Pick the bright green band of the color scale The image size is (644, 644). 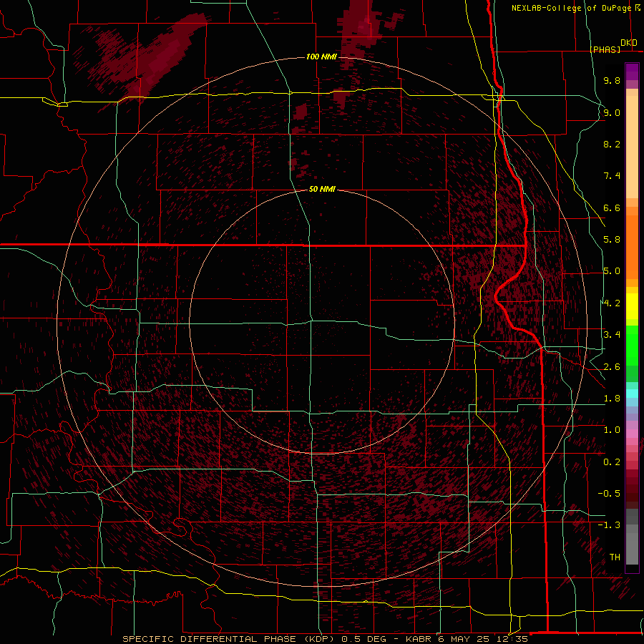click(x=632, y=344)
